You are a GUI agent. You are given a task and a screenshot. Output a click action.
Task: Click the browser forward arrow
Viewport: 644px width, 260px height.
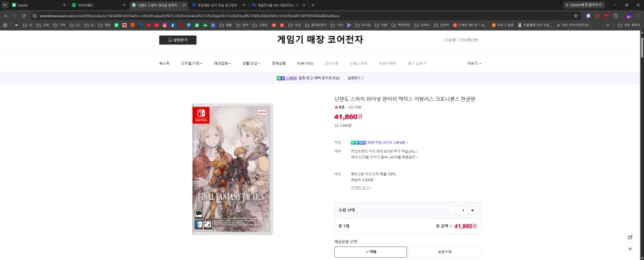15,16
